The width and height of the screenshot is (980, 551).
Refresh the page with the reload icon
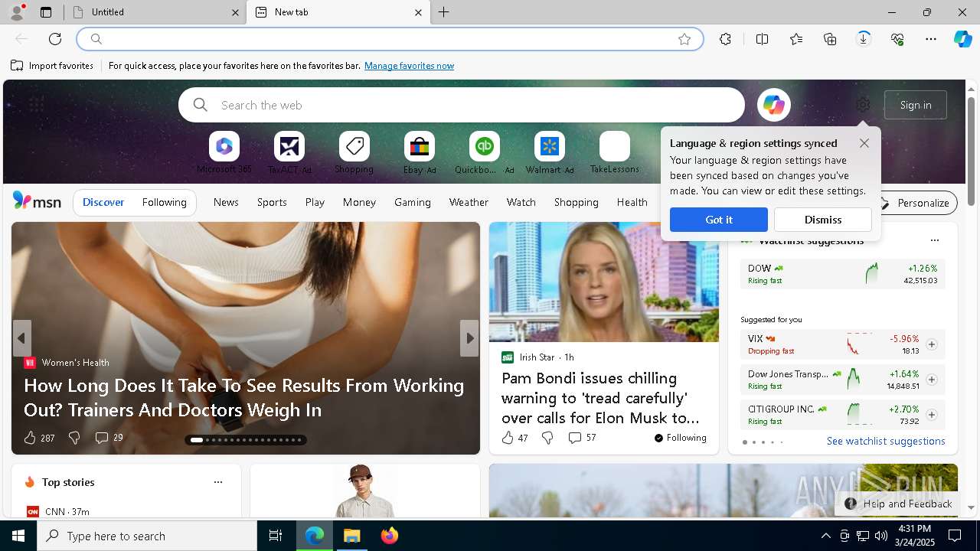coord(55,39)
